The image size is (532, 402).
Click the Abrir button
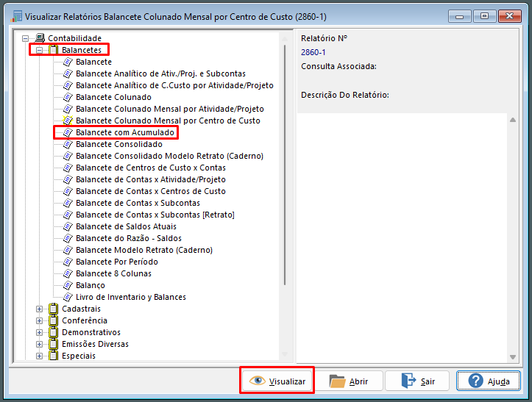tap(349, 381)
